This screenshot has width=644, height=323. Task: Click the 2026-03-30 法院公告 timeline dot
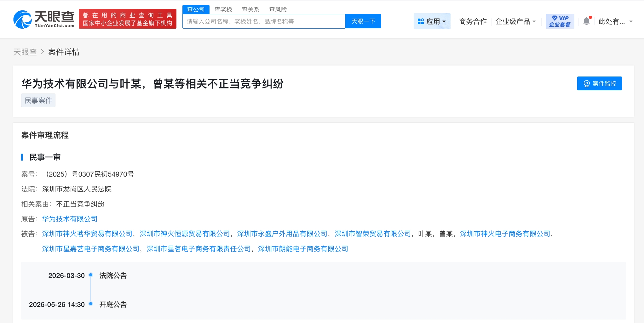pos(91,275)
